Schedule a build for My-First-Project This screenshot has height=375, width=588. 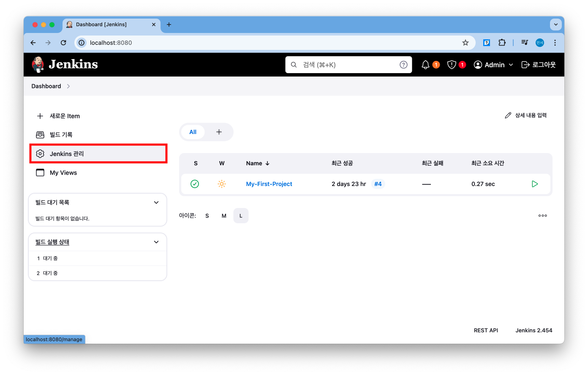tap(535, 184)
